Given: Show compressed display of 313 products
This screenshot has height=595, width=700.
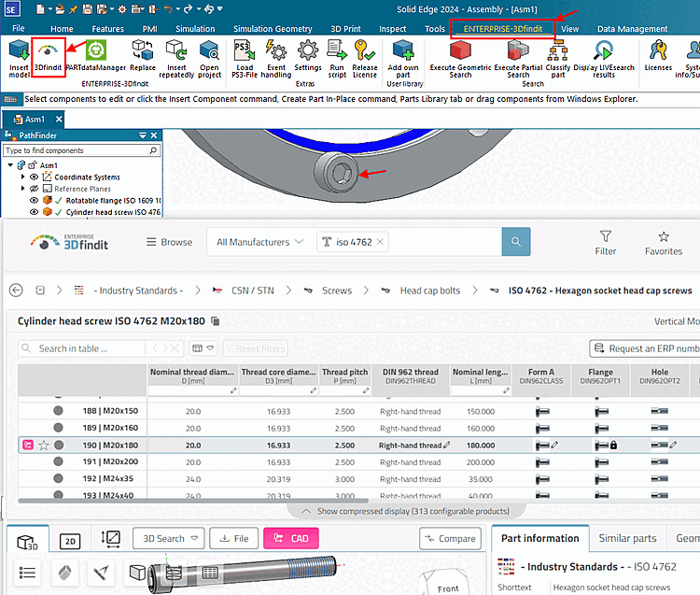Looking at the screenshot, I should 406,511.
